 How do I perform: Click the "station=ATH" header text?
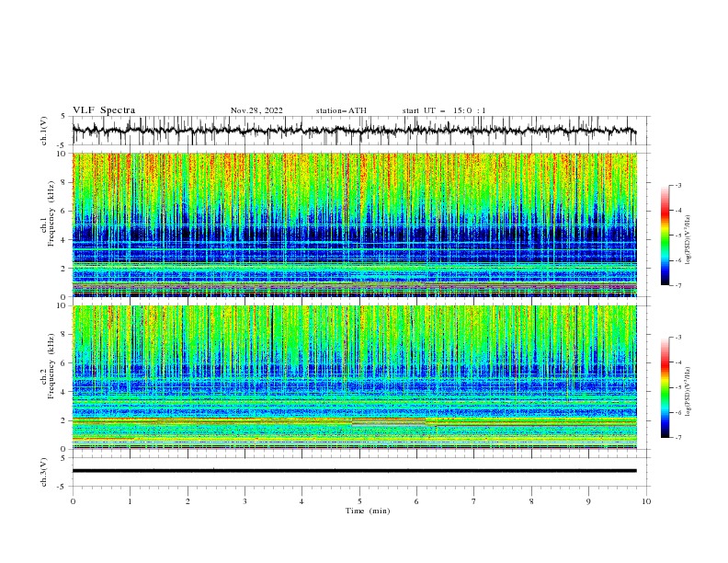click(341, 110)
